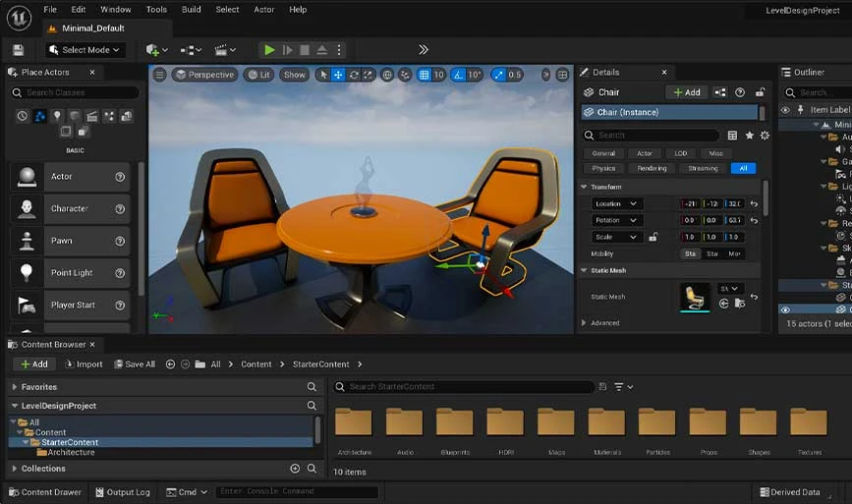Toggle scale snapping icon
Image resolution: width=852 pixels, height=504 pixels.
tap(498, 75)
